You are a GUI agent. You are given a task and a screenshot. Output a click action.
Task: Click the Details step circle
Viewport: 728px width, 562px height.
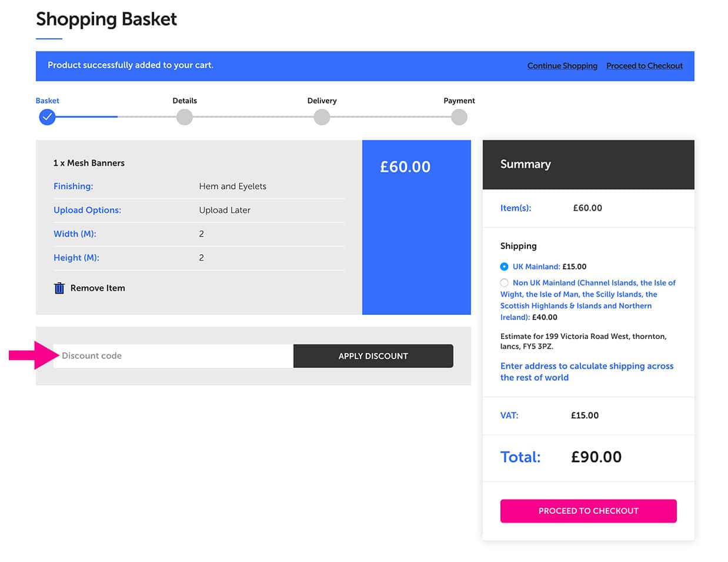185,117
